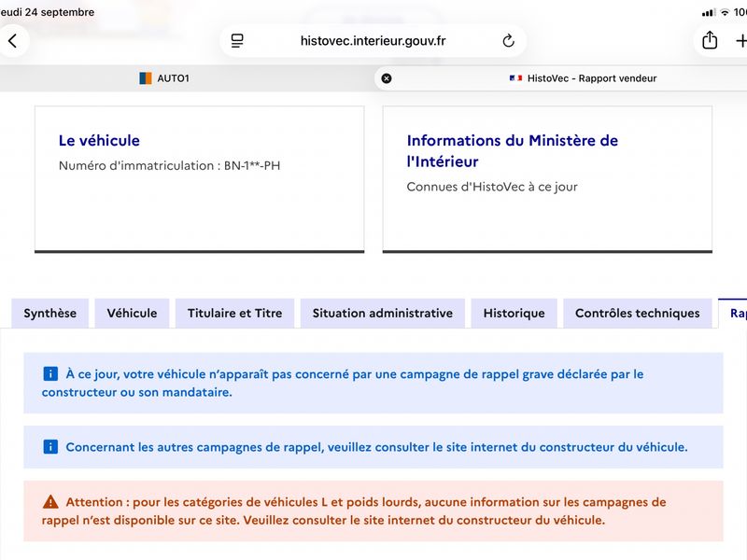Go back with the browser back arrow

tap(13, 41)
